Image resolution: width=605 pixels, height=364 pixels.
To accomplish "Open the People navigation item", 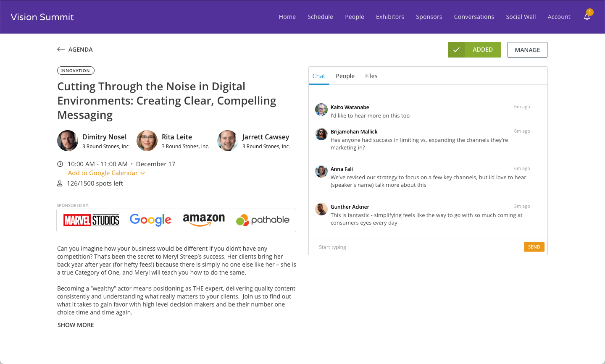I will (355, 17).
